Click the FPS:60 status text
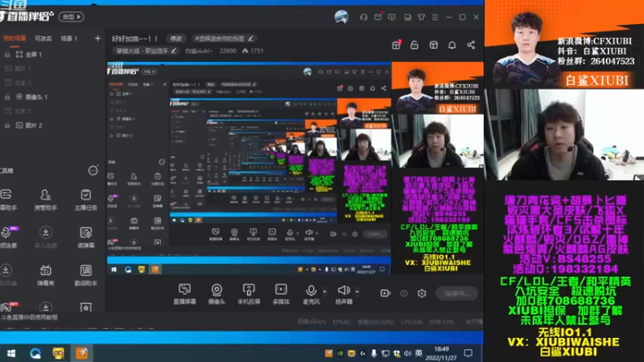The image size is (644, 362). click(x=341, y=322)
